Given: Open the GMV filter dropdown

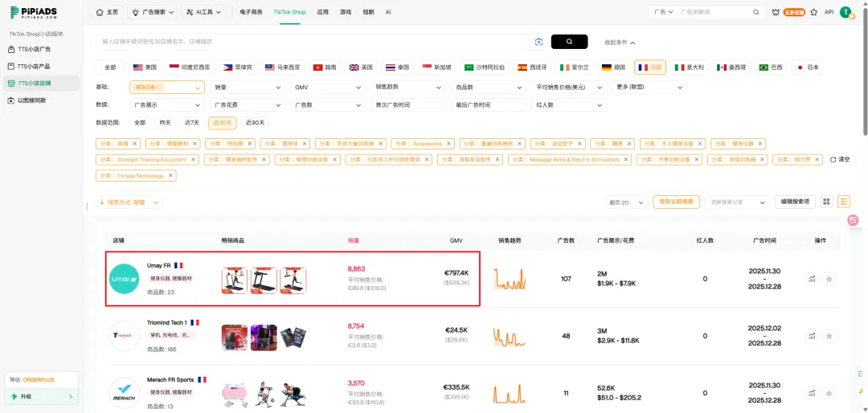Looking at the screenshot, I should [328, 88].
